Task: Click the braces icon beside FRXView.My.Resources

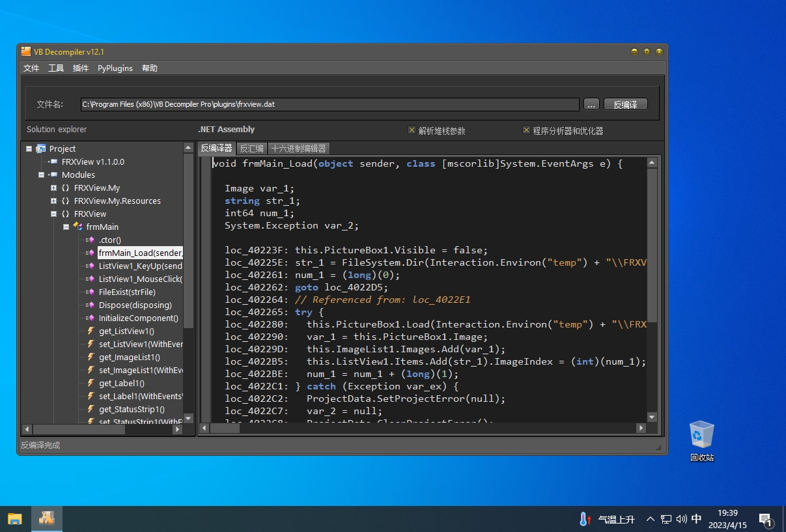Action: point(65,201)
